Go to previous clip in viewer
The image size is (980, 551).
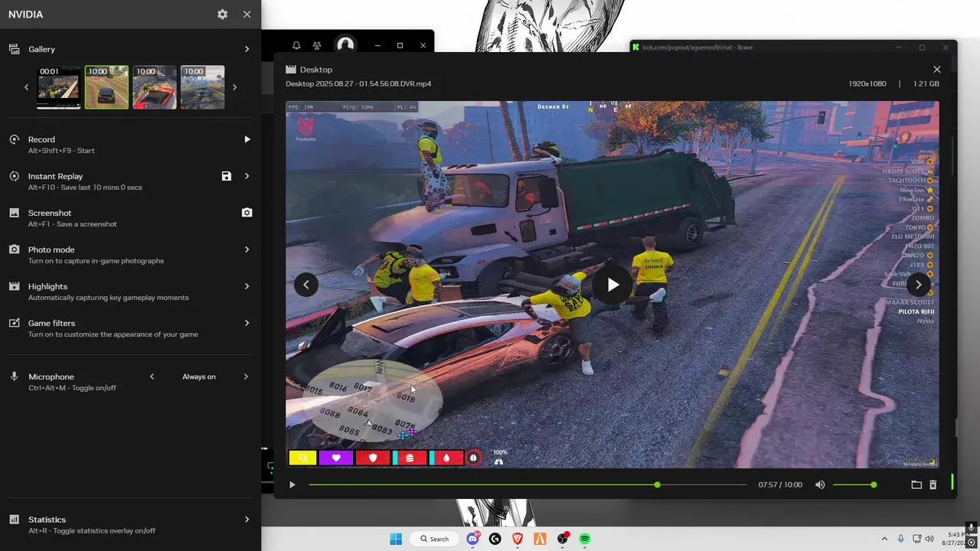(306, 285)
